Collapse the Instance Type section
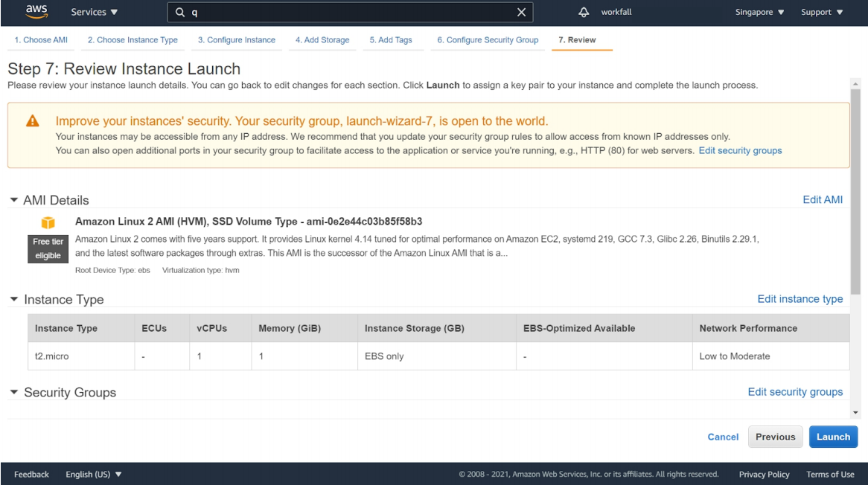The height and width of the screenshot is (485, 868). (14, 299)
